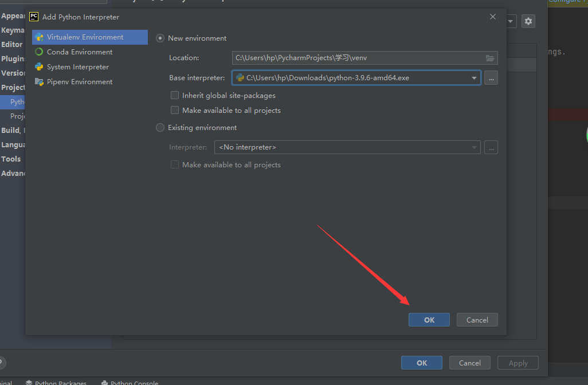Select Conda Environment option

pyautogui.click(x=79, y=52)
